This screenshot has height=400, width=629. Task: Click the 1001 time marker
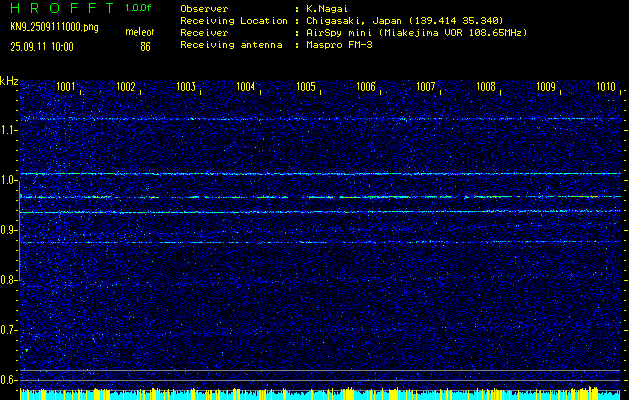pyautogui.click(x=65, y=87)
